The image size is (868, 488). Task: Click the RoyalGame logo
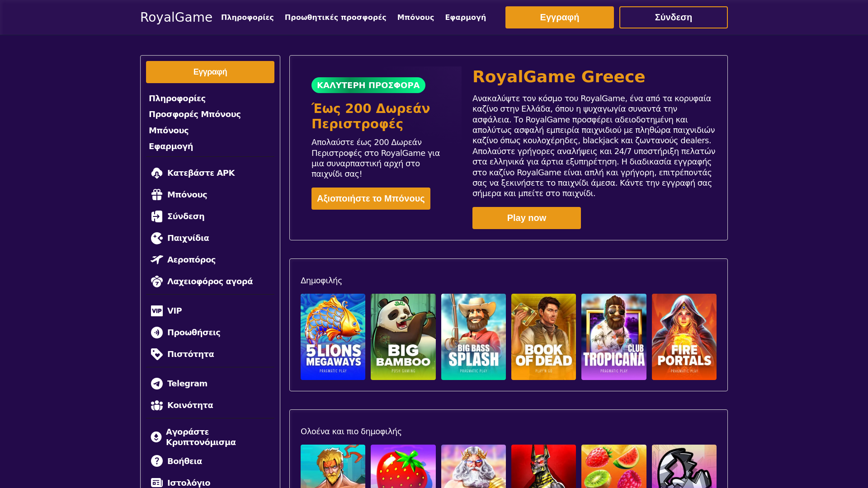(176, 17)
